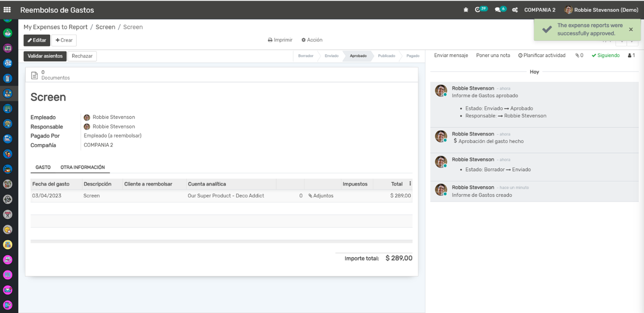This screenshot has height=313, width=644.
Task: Expand the COMPANIA 2 company switcher
Action: pos(540,10)
